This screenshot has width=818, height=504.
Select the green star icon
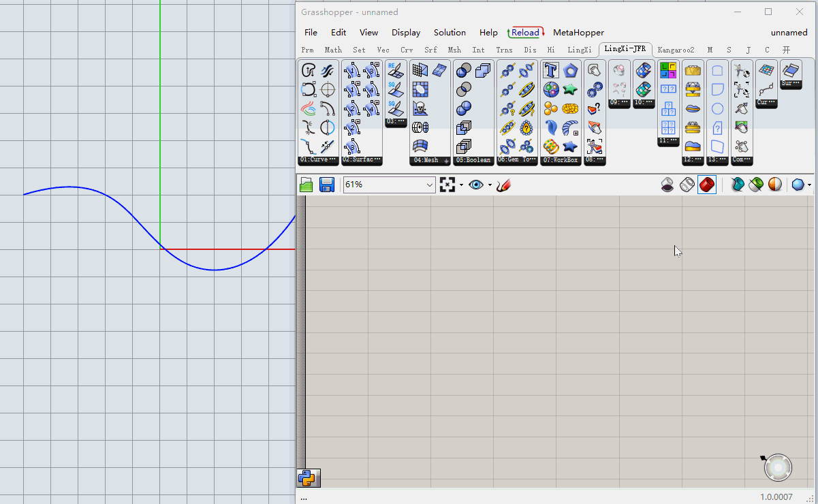point(570,89)
